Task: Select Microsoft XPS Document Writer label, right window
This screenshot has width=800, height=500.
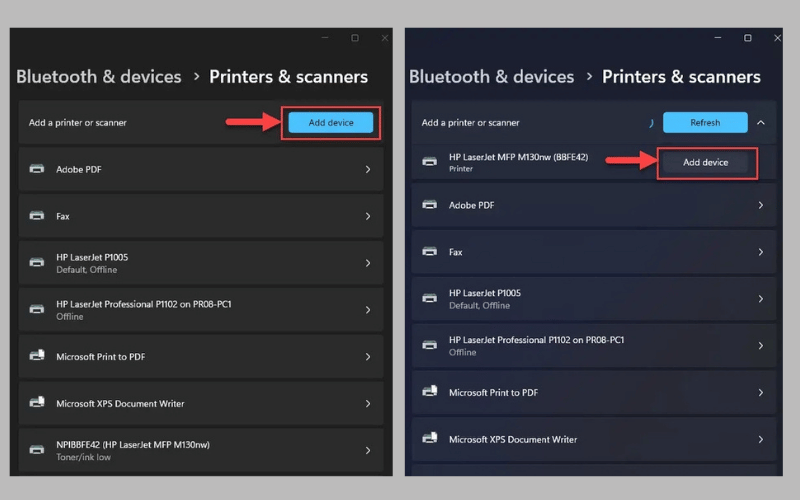Action: (513, 439)
